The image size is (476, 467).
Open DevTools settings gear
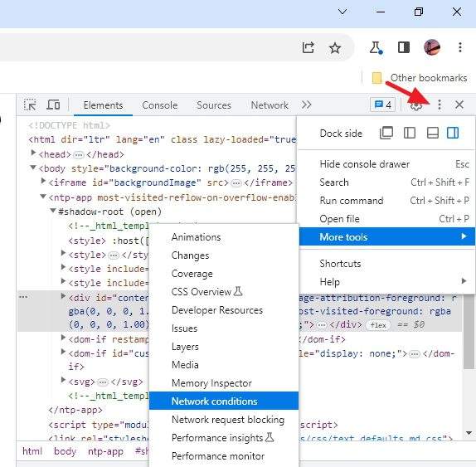click(416, 105)
